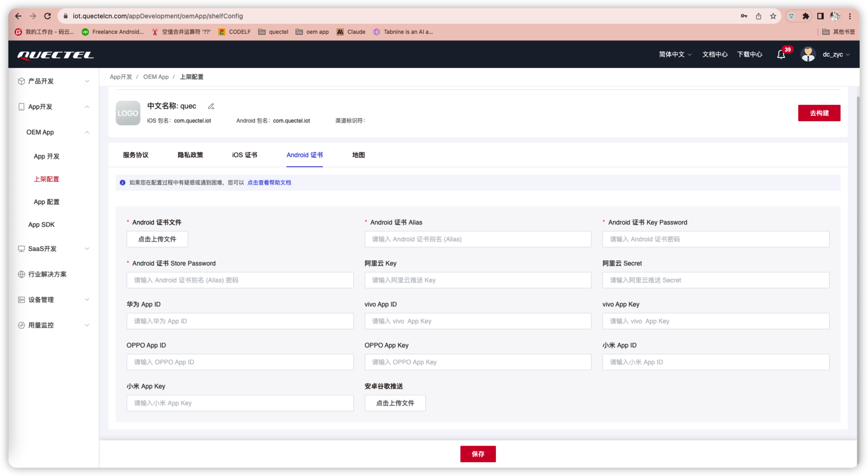This screenshot has width=868, height=476.
Task: Open the 其他书签 bookmarks folder
Action: 838,32
